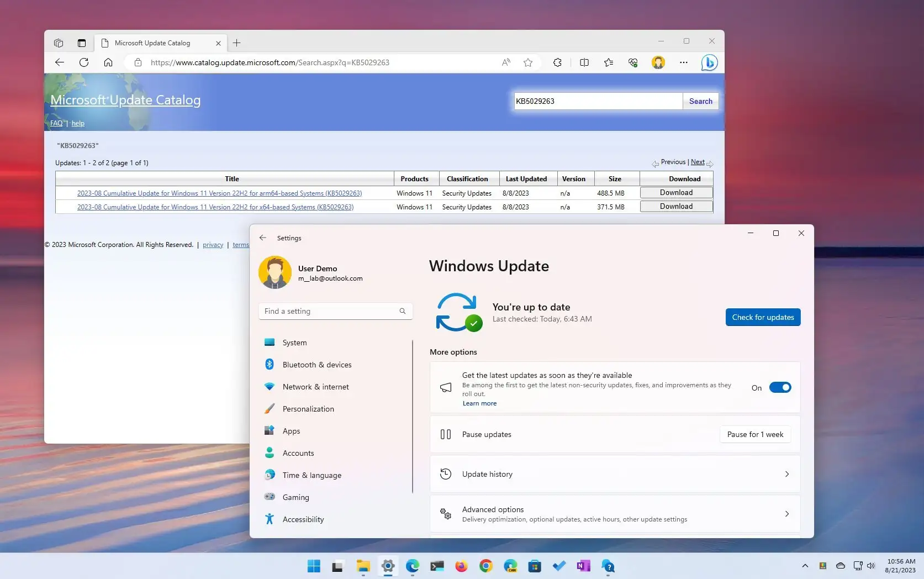Image resolution: width=924 pixels, height=579 pixels.
Task: Open Edge workspaces icon
Action: point(59,43)
